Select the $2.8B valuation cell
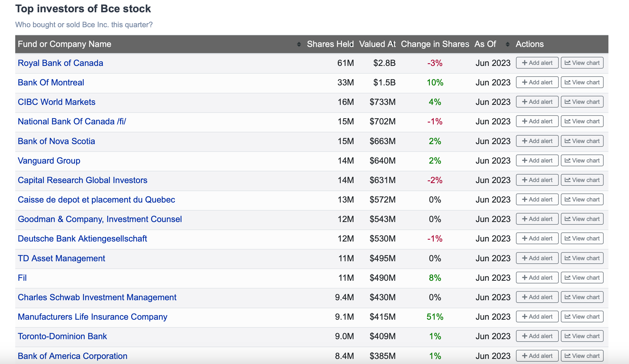Screen dimensions: 629x364 click(x=384, y=63)
